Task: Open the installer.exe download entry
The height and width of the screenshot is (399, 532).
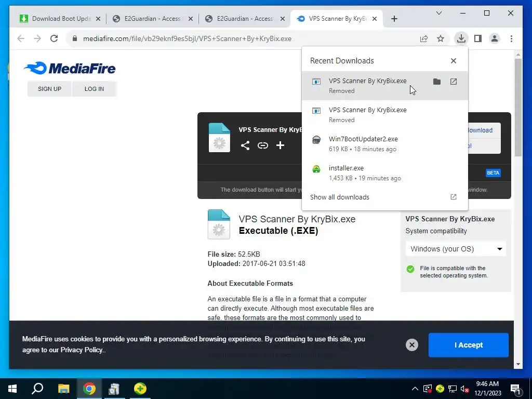Action: point(385,172)
